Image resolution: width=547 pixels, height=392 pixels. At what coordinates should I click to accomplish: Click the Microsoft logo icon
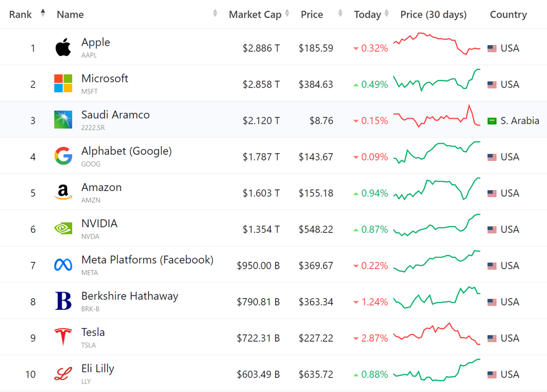63,84
